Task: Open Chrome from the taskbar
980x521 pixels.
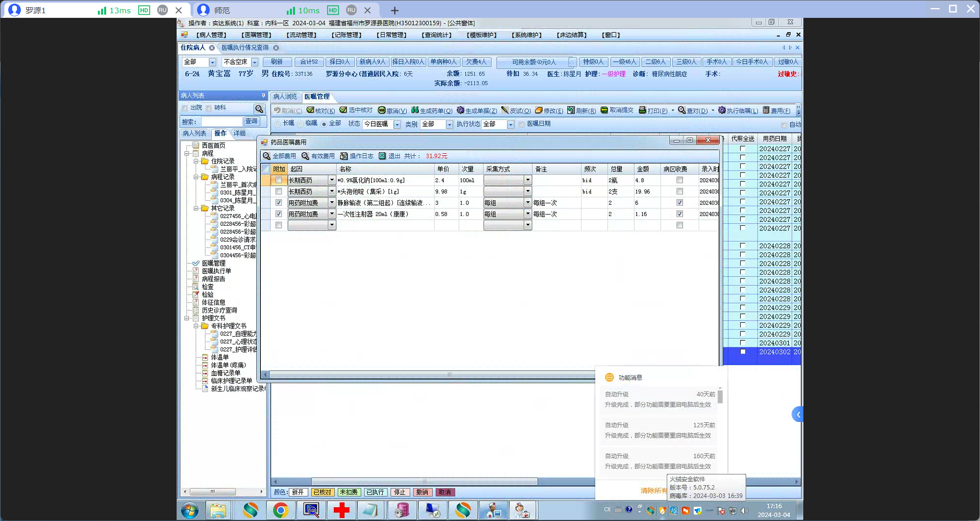Action: 280,510
